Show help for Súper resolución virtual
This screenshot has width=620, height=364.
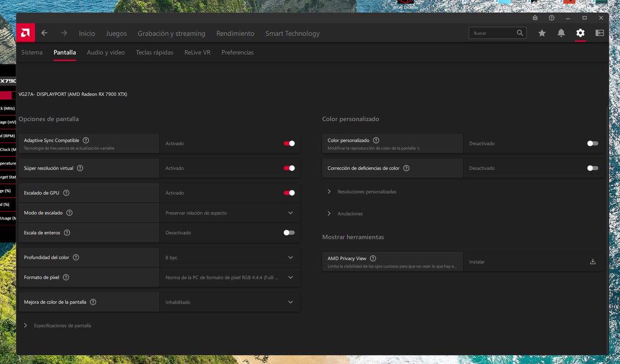[80, 168]
